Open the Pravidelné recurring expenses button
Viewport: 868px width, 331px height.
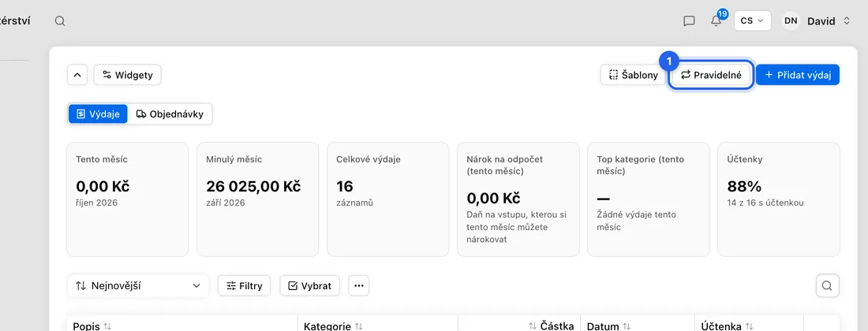711,75
